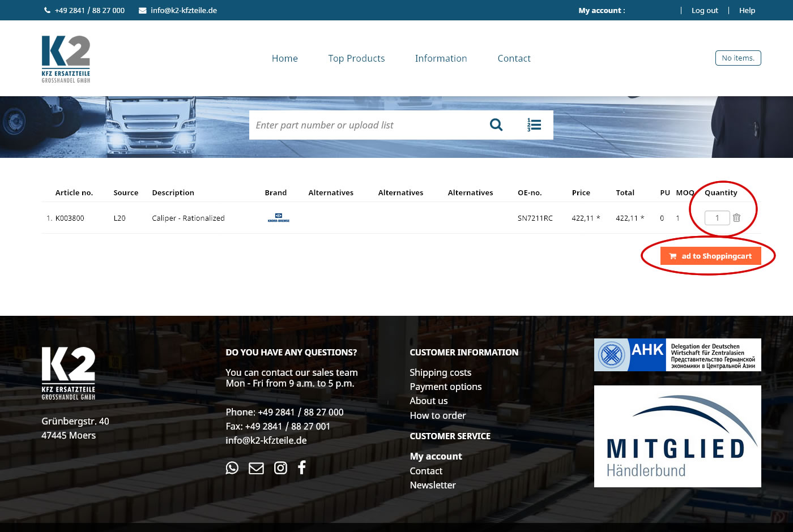793x532 pixels.
Task: Open How to order link
Action: (x=437, y=415)
